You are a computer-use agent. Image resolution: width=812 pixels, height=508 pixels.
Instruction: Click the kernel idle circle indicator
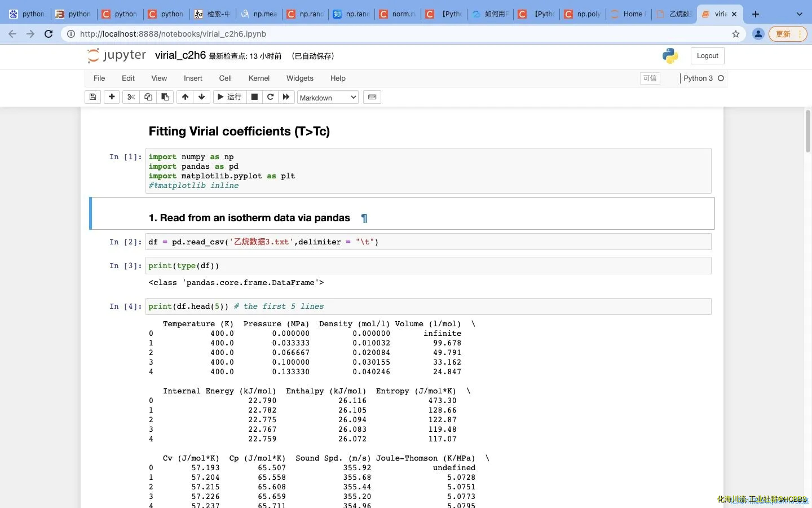721,78
